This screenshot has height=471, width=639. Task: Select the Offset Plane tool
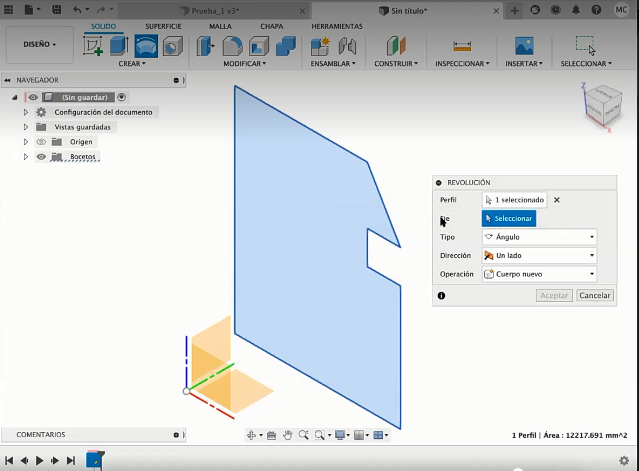tap(396, 46)
